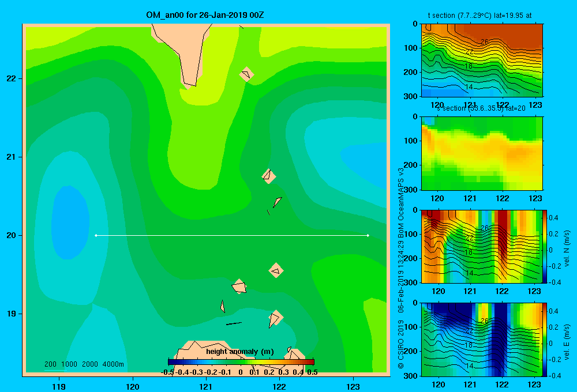Click the longitude 120 label under main map

point(133,386)
